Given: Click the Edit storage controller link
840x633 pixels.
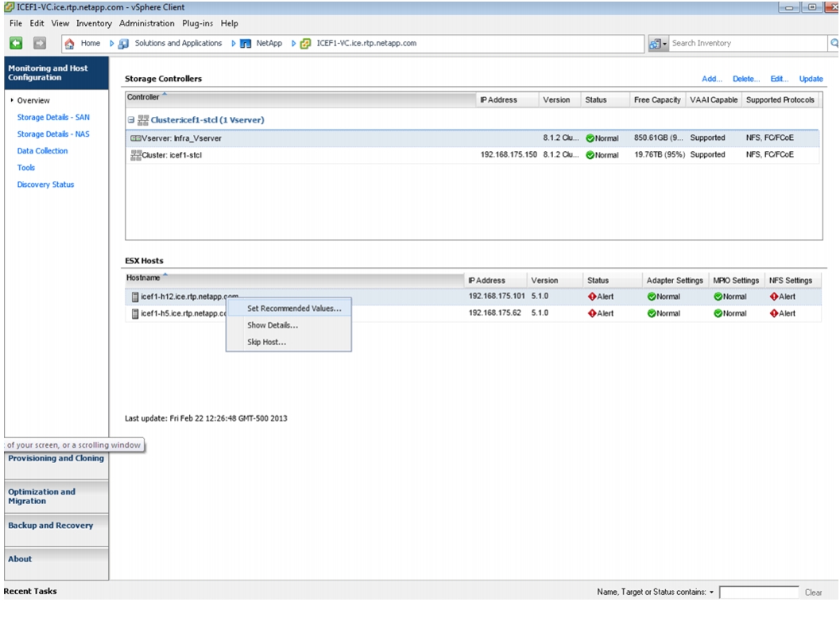Looking at the screenshot, I should point(780,79).
